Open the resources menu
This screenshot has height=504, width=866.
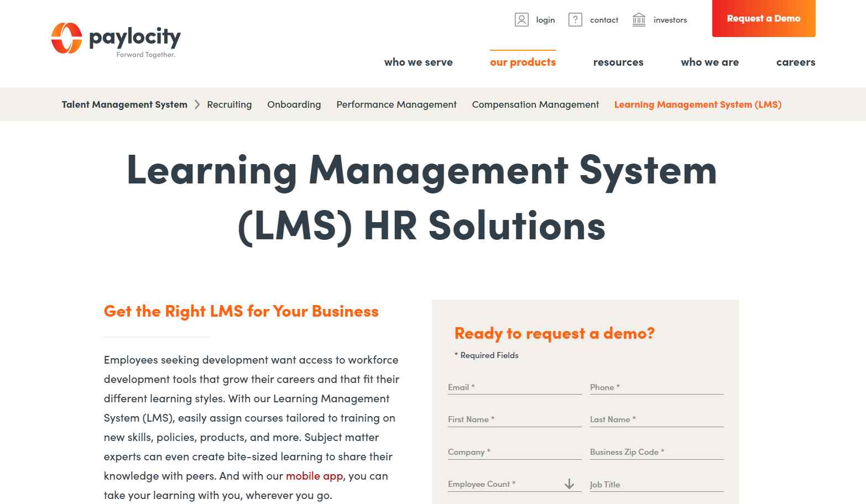point(618,62)
